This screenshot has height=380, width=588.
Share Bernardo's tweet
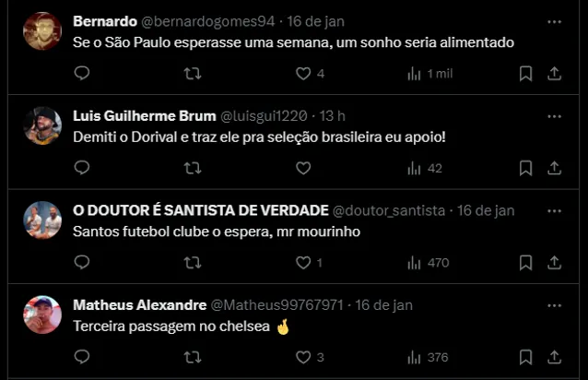(x=554, y=74)
